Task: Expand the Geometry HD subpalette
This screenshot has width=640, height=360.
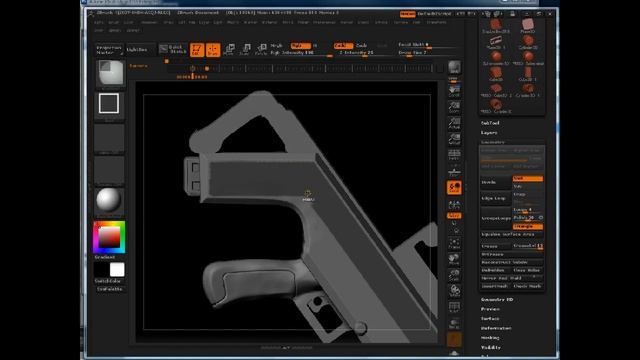Action: click(x=497, y=299)
